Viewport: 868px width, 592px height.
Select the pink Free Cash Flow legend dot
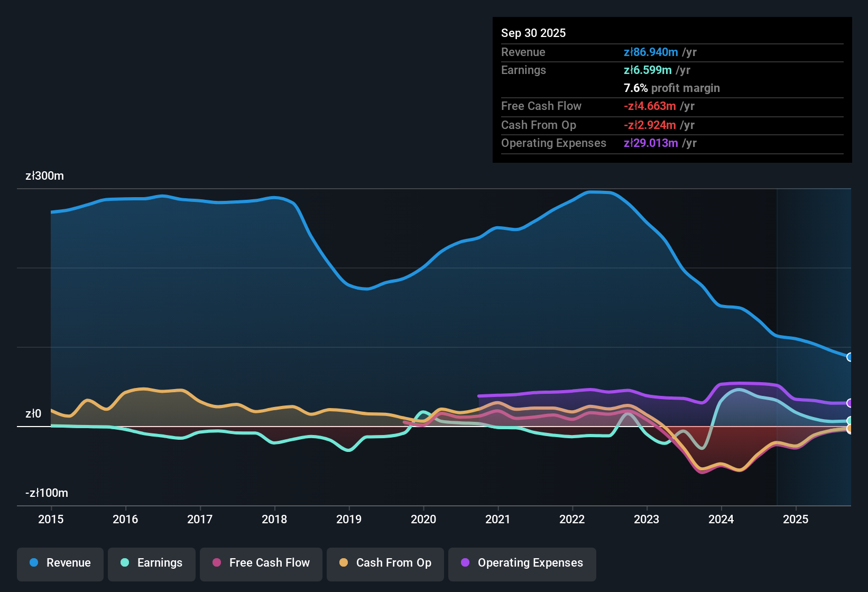coord(217,563)
